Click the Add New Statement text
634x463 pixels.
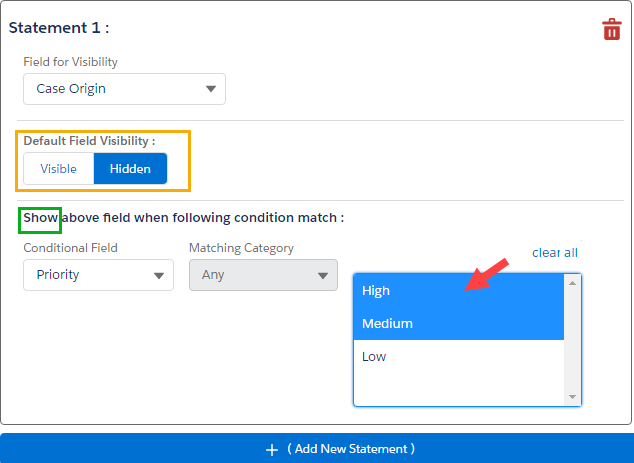[x=351, y=449]
